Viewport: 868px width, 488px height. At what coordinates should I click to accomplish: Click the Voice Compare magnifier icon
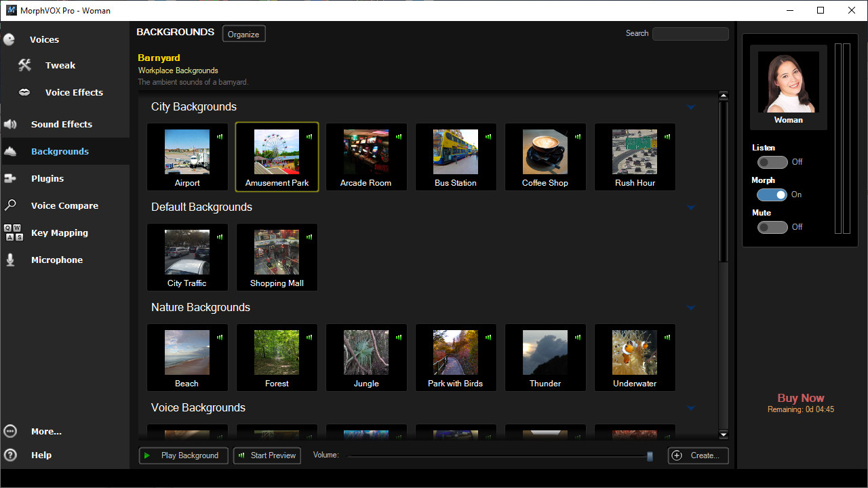pos(10,205)
